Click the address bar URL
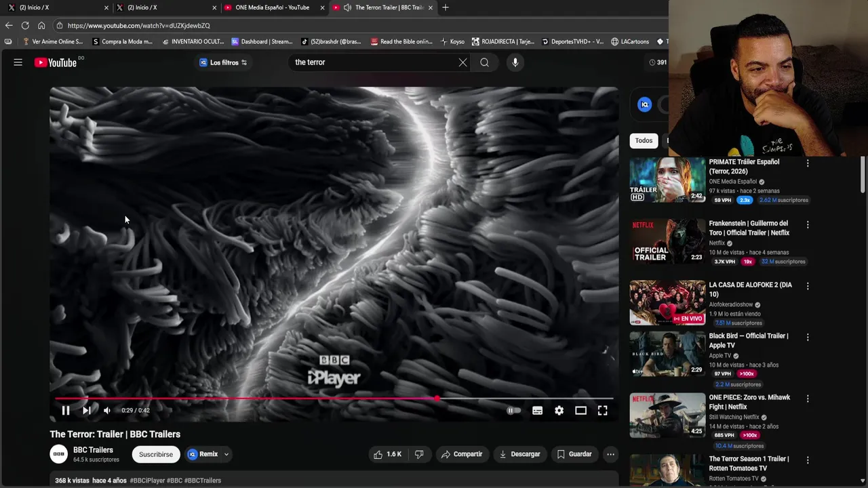This screenshot has width=868, height=488. [139, 26]
